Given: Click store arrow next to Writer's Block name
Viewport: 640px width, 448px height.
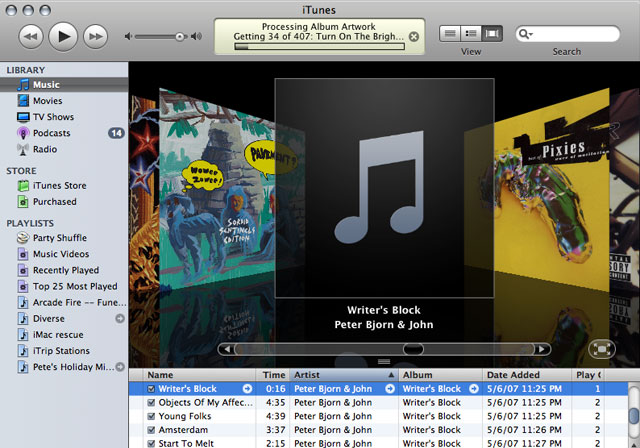Looking at the screenshot, I should coord(247,389).
